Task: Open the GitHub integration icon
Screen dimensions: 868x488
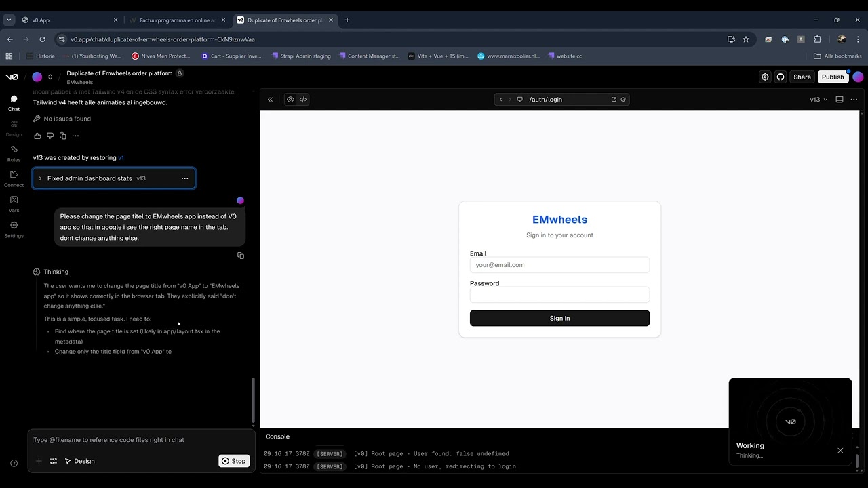Action: pos(781,77)
